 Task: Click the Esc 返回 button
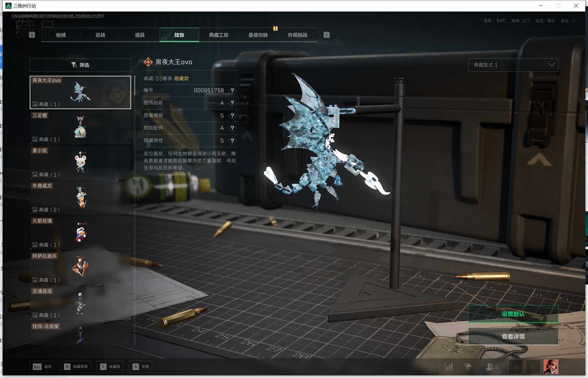[x=42, y=366]
